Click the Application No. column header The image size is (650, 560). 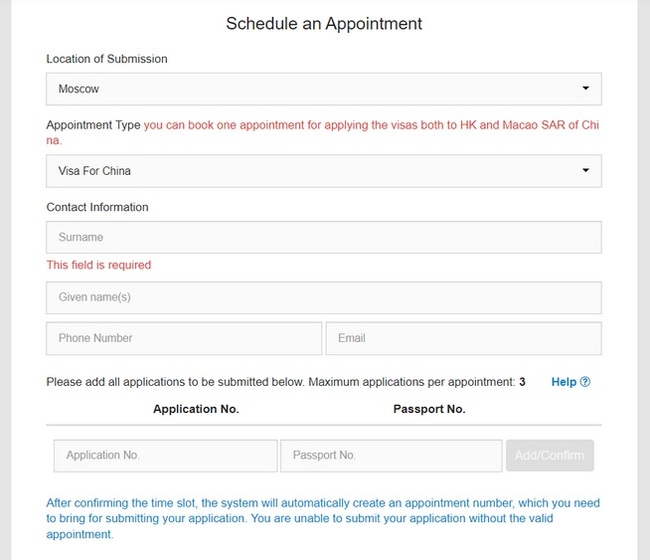click(x=196, y=409)
